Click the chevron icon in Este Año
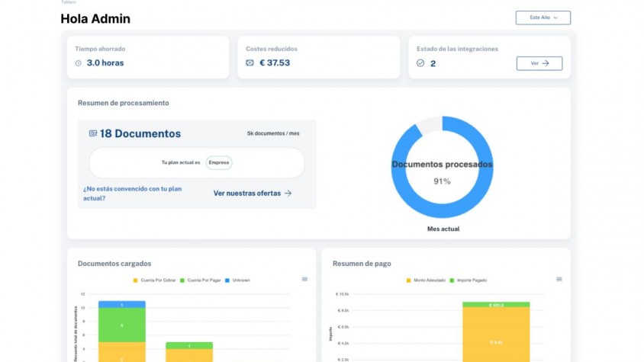Viewport: 644px width, 362px height. click(555, 18)
